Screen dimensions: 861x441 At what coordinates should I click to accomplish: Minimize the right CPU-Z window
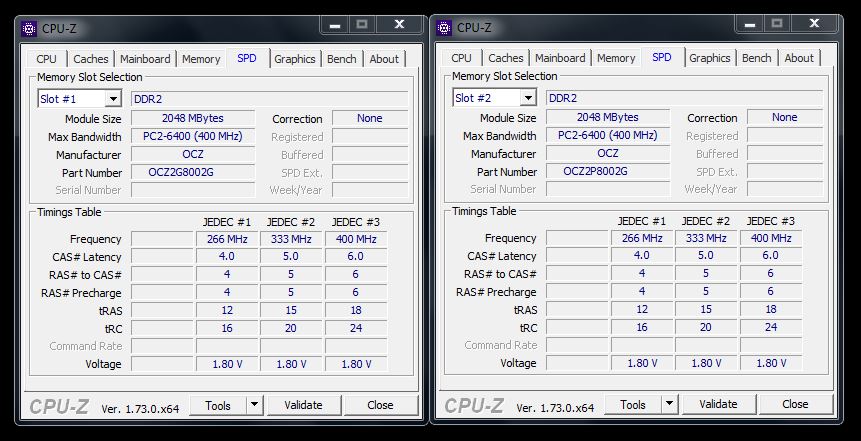click(x=751, y=24)
